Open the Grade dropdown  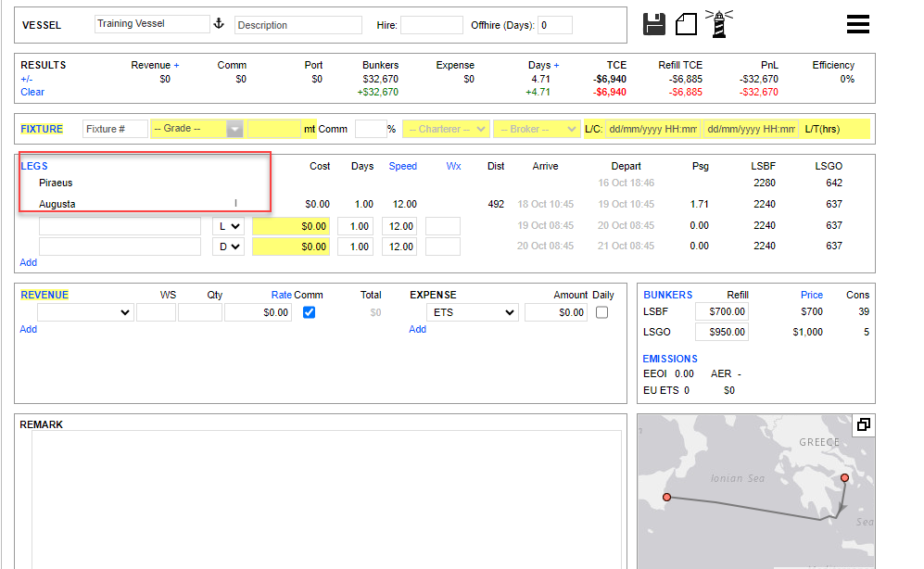(197, 129)
